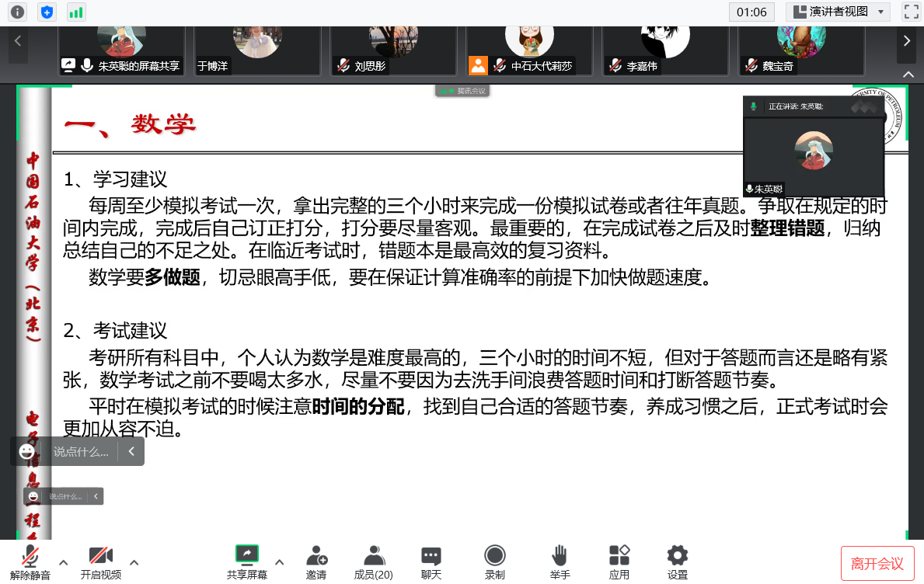Open the 应用 apps panel
Viewport: 924px width, 584px height.
click(x=619, y=561)
